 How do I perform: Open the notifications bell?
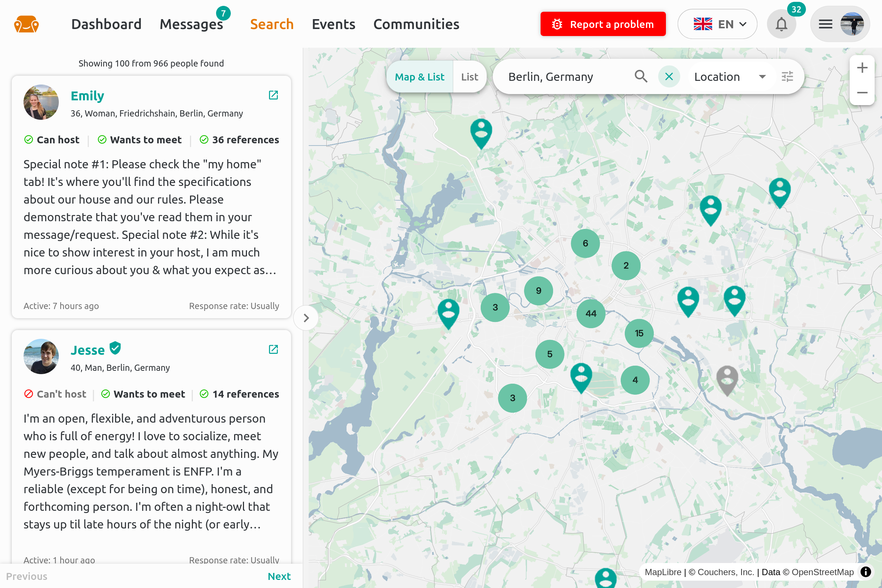click(782, 24)
